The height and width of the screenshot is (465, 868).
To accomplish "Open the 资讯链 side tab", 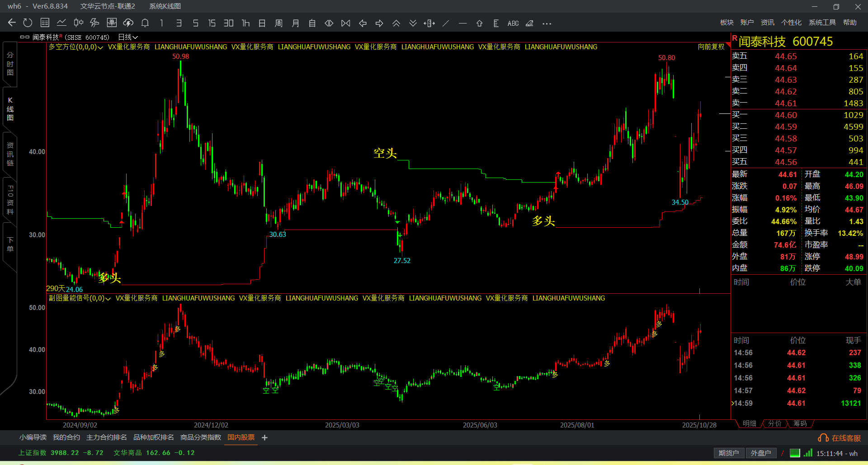I will pyautogui.click(x=10, y=154).
